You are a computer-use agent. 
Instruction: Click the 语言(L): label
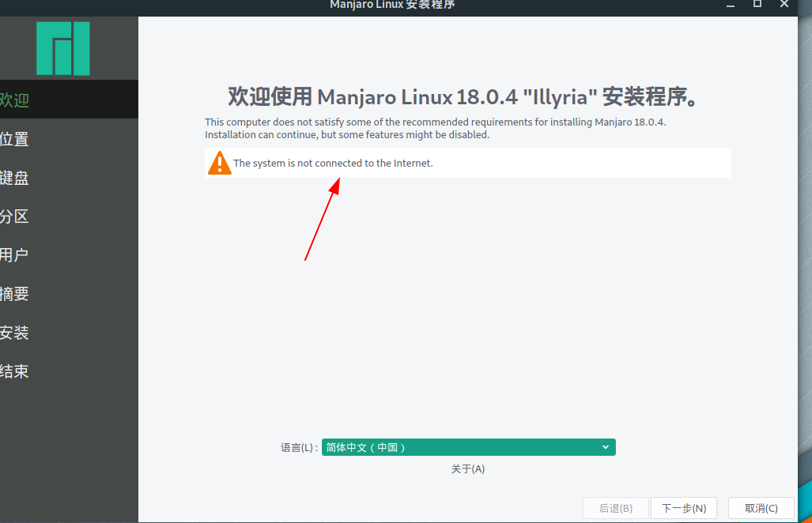coord(300,447)
